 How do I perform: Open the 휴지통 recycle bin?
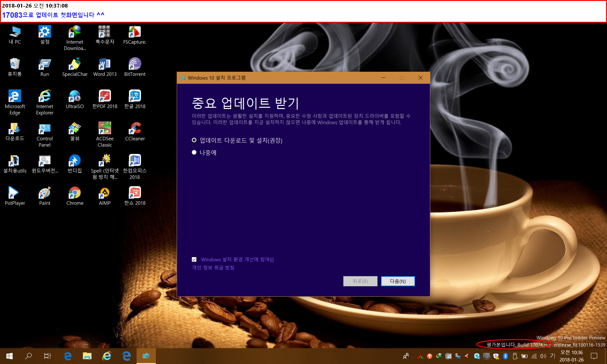pyautogui.click(x=15, y=67)
